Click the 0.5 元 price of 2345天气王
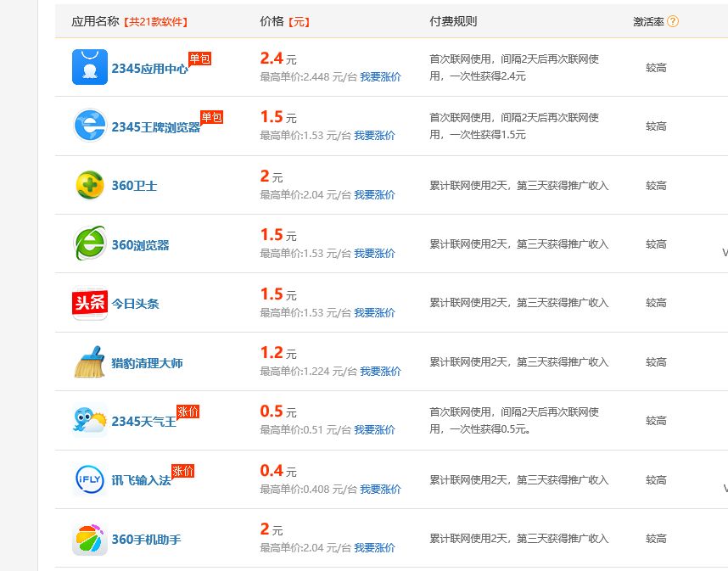Image resolution: width=728 pixels, height=571 pixels. point(278,411)
